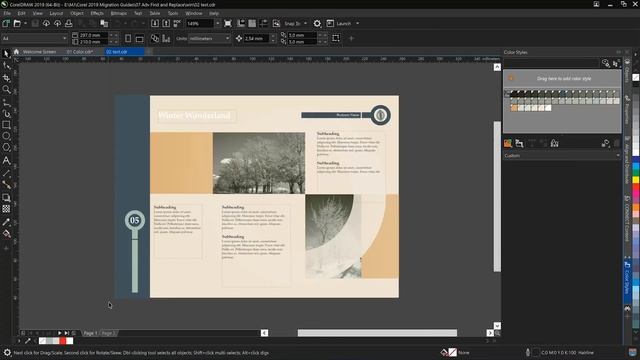This screenshot has height=360, width=640.
Task: Click the Export icon
Action: [x=166, y=24]
